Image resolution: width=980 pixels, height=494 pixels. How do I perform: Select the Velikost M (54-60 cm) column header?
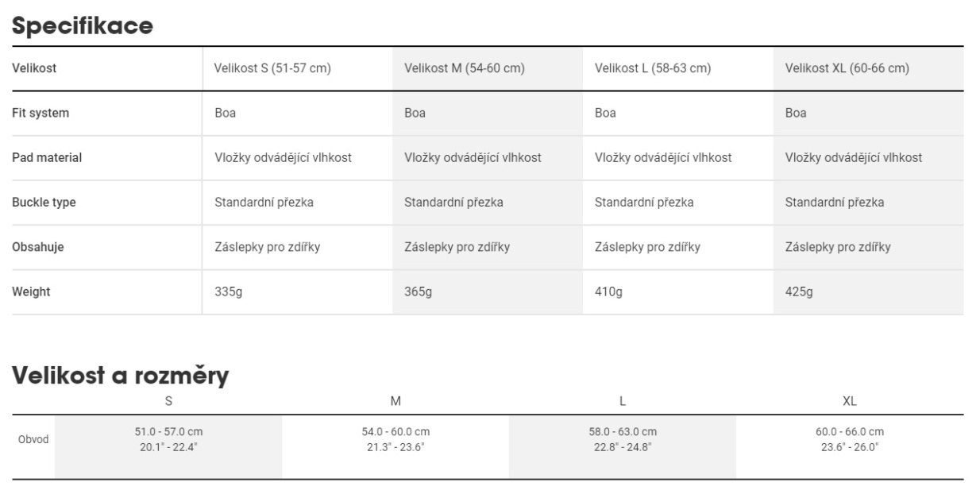pyautogui.click(x=465, y=68)
